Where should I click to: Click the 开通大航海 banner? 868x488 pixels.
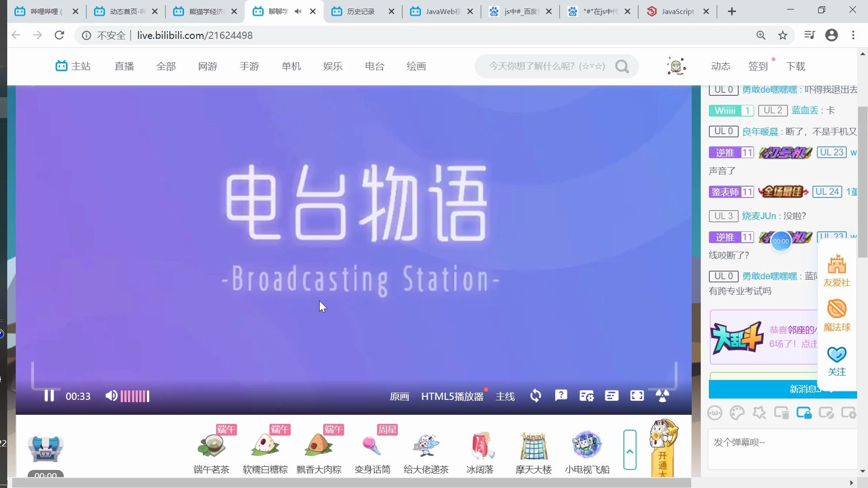tap(663, 448)
